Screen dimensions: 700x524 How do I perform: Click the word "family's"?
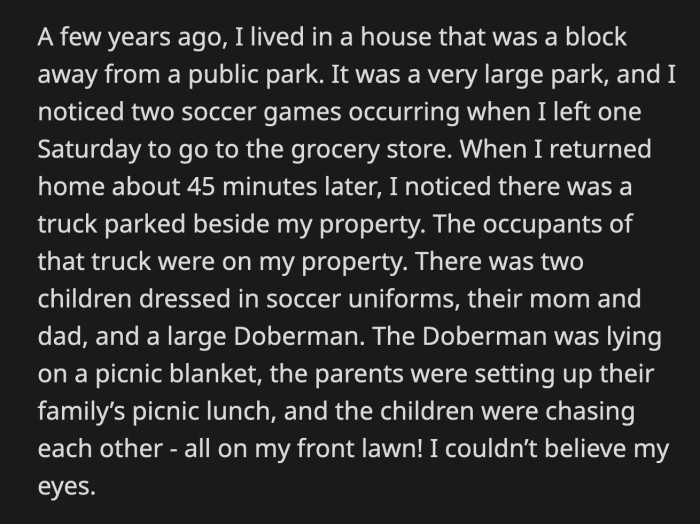click(81, 412)
